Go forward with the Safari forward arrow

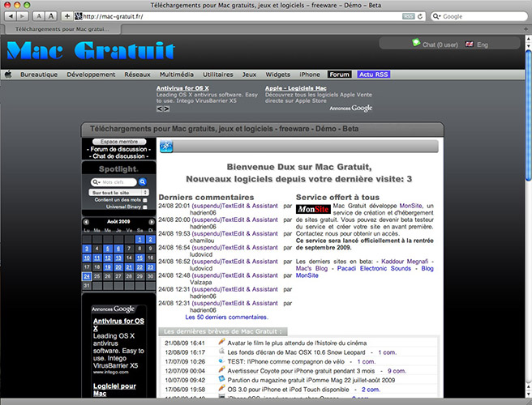point(22,16)
